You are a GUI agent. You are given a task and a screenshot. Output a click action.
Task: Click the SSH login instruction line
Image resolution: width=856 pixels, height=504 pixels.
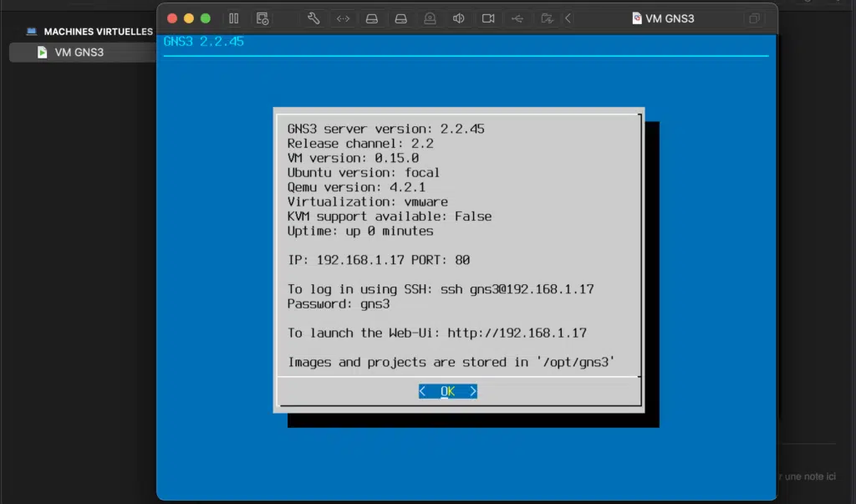[441, 289]
